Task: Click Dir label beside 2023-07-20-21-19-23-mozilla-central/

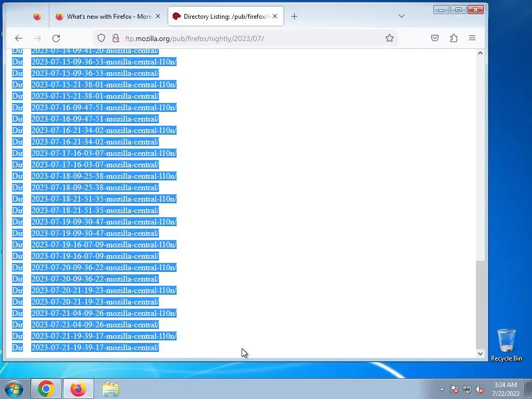Action: 17,302
